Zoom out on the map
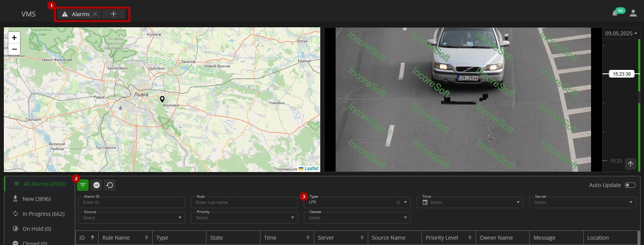The image size is (644, 245). (x=14, y=49)
